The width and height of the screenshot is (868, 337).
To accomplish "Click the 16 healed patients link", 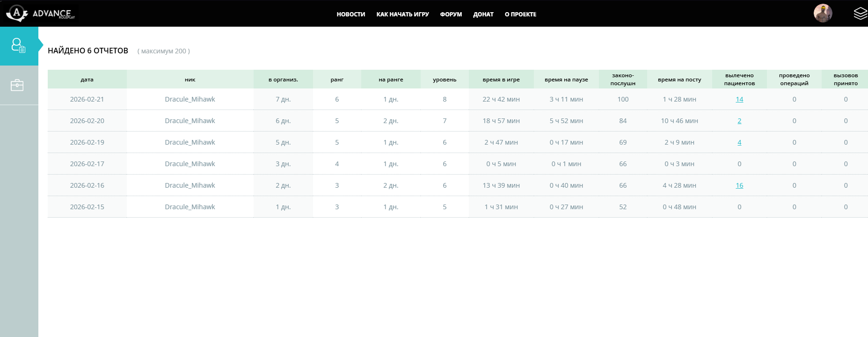I will pos(739,185).
